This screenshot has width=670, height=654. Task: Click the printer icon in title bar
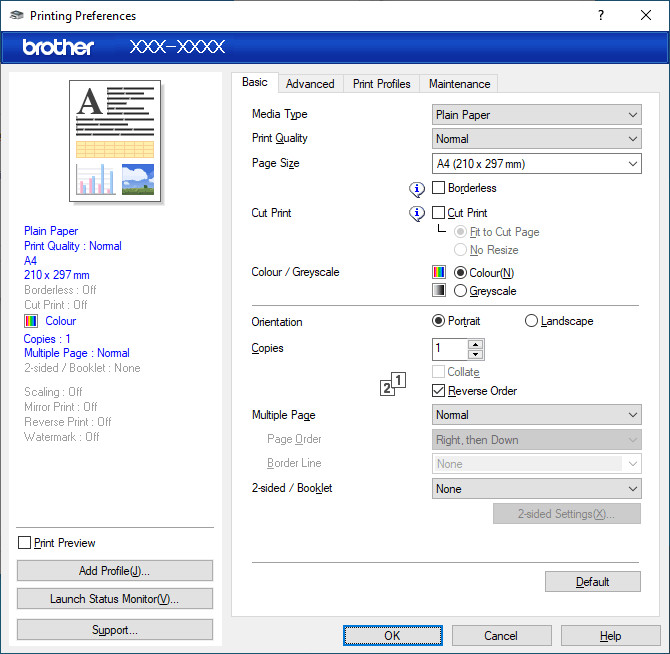(x=17, y=15)
